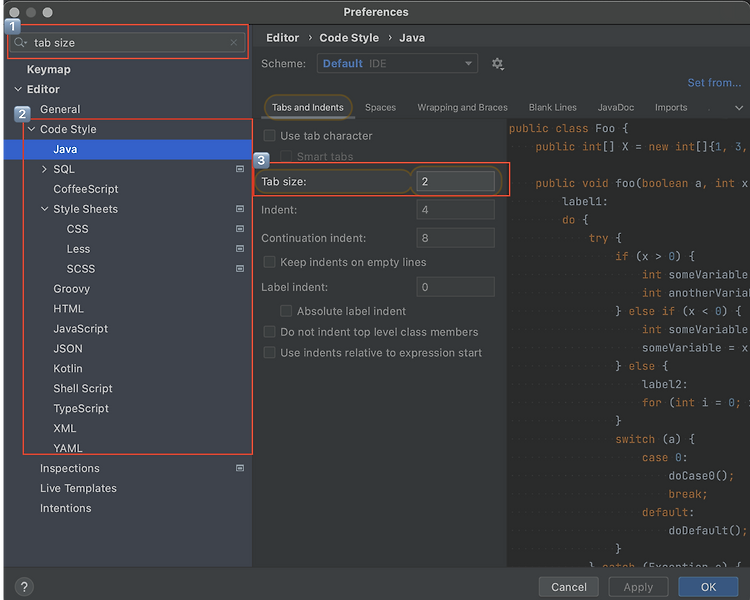Click the Inspections row's settings icon
This screenshot has height=600, width=750.
click(x=240, y=468)
